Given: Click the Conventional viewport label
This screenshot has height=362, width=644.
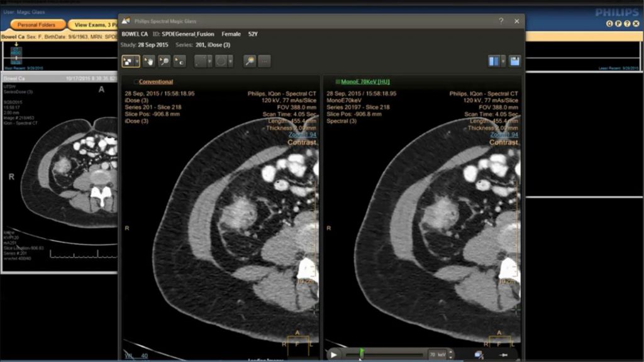Looking at the screenshot, I should click(x=156, y=82).
